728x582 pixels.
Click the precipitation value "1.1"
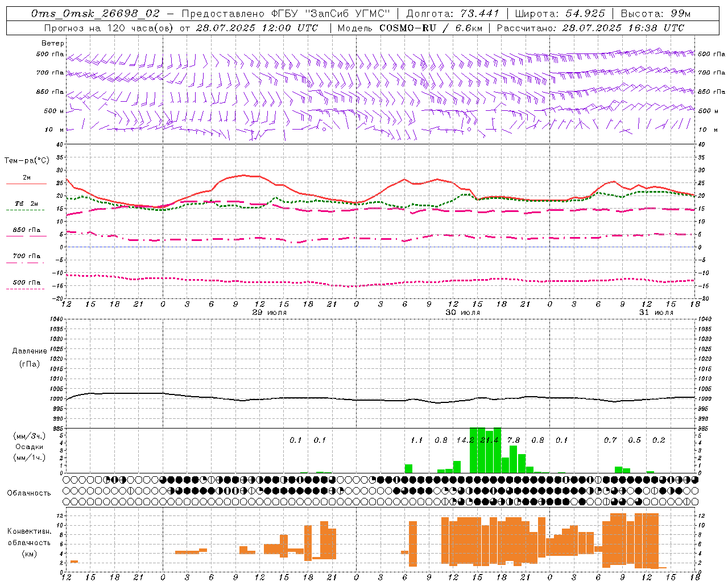[x=417, y=440]
